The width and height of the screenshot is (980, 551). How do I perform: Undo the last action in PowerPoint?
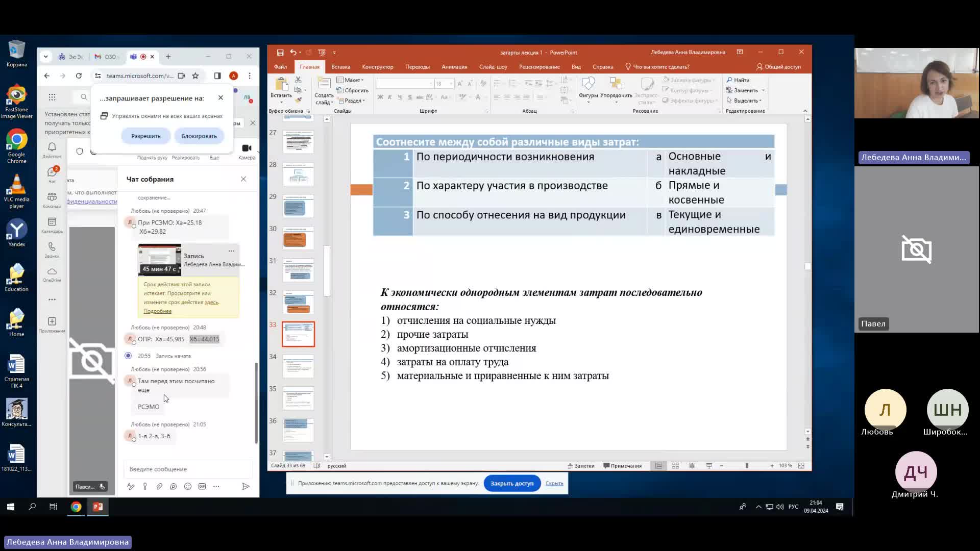click(x=293, y=53)
